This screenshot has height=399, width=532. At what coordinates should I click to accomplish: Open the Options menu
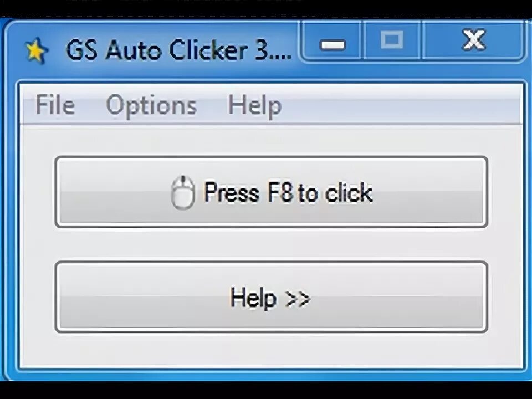click(151, 105)
